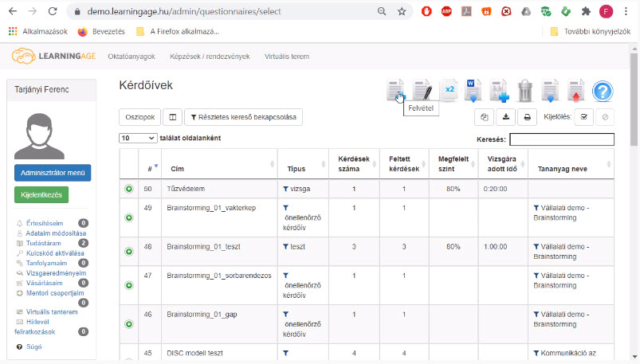Click the edit questionnaire pencil icon

click(422, 90)
